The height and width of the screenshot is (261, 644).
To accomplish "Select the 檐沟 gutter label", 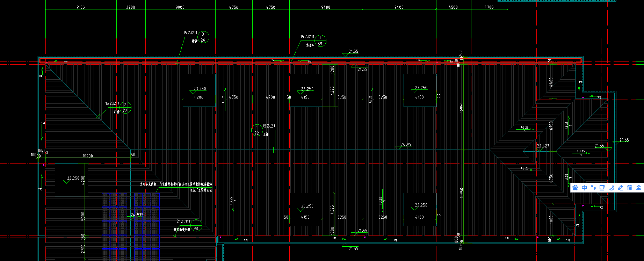I will (195, 41).
